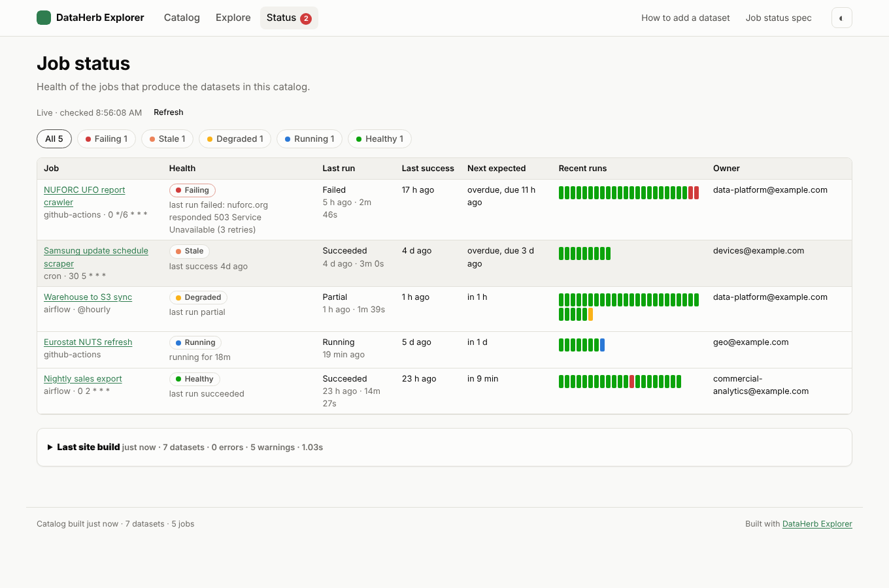
Task: Click 'Live · checked 8:56:08 AM' text
Action: tap(89, 113)
